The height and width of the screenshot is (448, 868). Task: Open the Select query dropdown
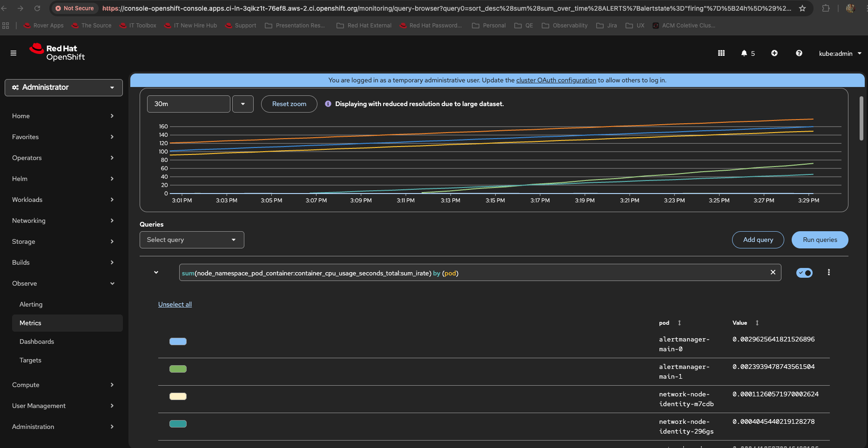[192, 240]
